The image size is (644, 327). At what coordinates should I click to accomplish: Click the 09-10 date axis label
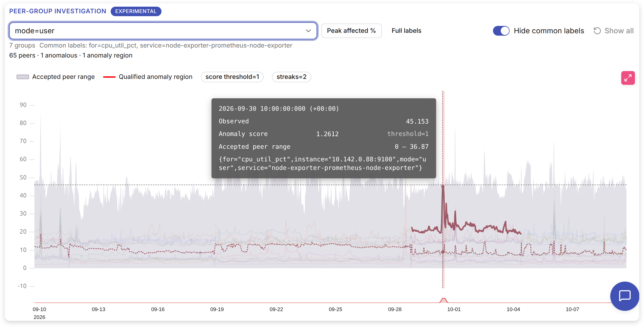pyautogui.click(x=39, y=309)
